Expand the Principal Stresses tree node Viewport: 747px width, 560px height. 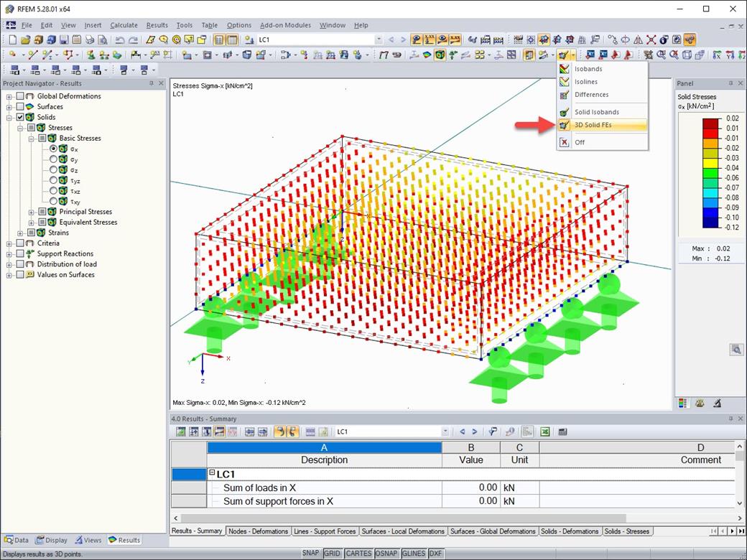click(32, 212)
